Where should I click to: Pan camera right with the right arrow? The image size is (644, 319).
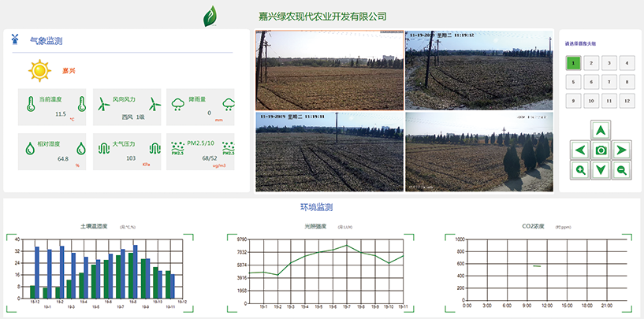click(621, 150)
